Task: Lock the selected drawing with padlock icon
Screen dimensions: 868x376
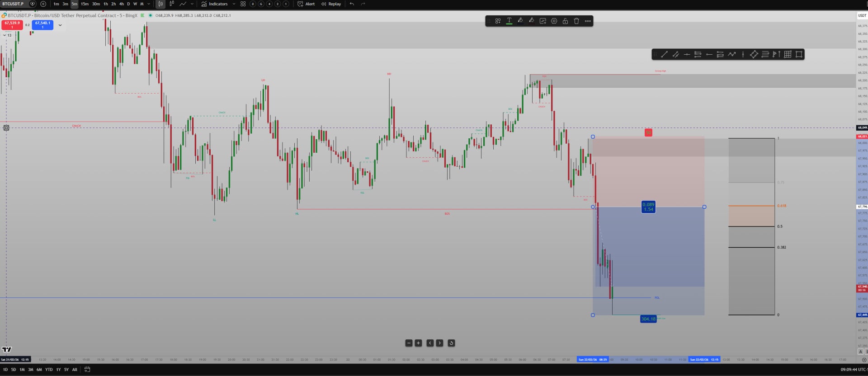Action: pyautogui.click(x=565, y=21)
